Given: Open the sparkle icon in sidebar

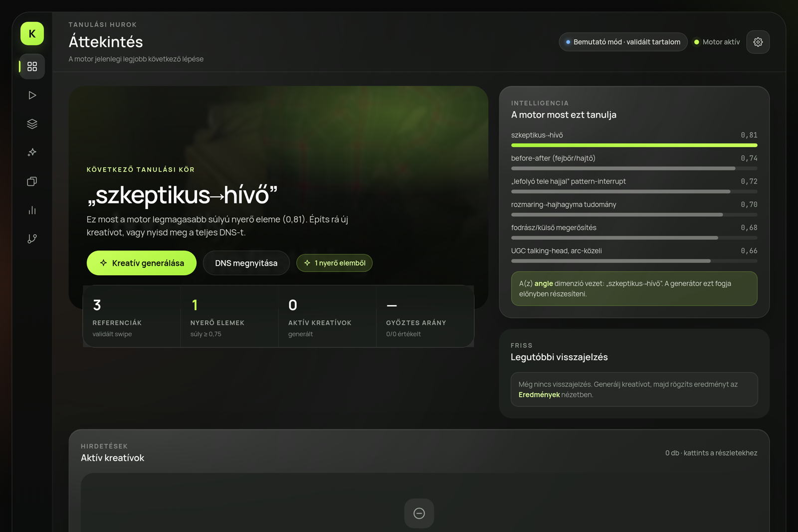Looking at the screenshot, I should [x=32, y=153].
